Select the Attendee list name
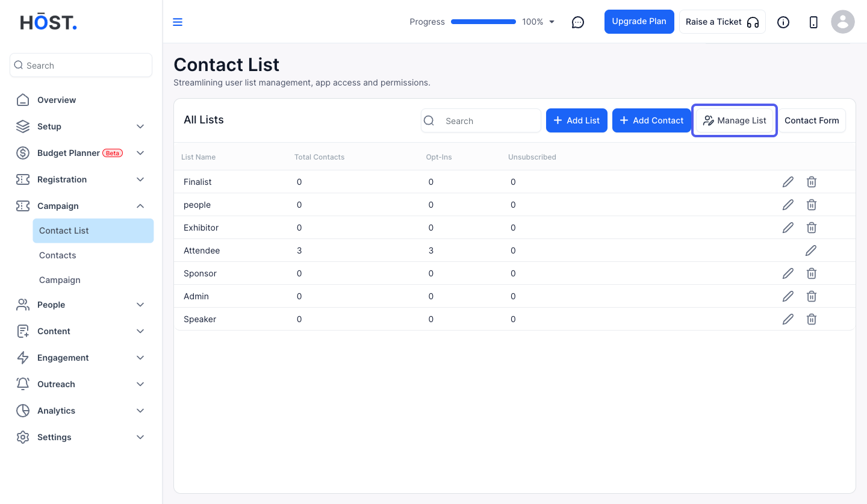Viewport: 867px width, 504px height. tap(202, 250)
